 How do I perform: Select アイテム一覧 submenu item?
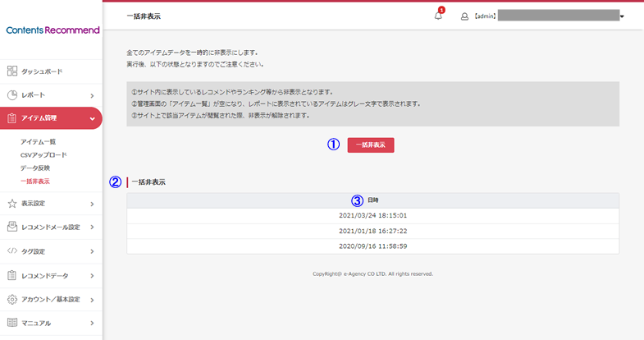click(x=39, y=142)
